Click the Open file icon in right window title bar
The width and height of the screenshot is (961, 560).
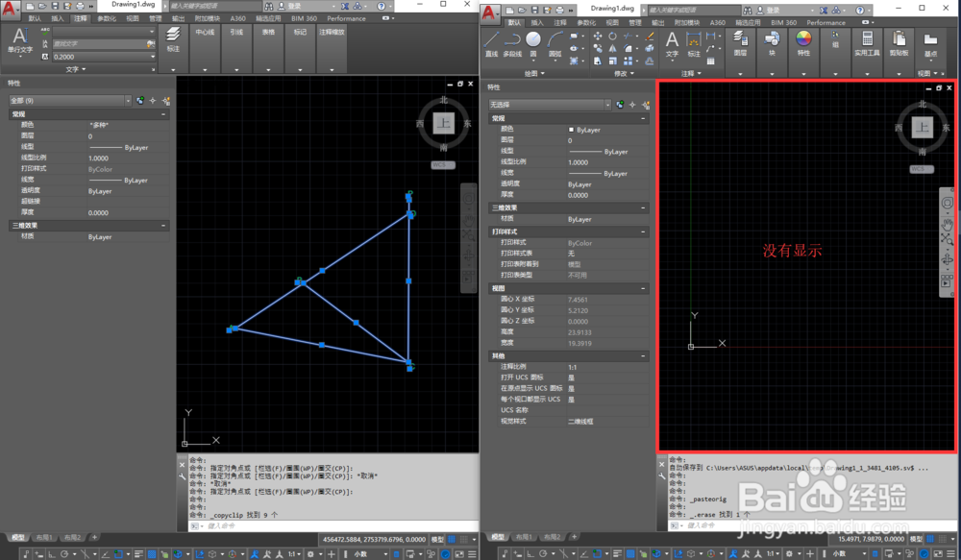522,10
